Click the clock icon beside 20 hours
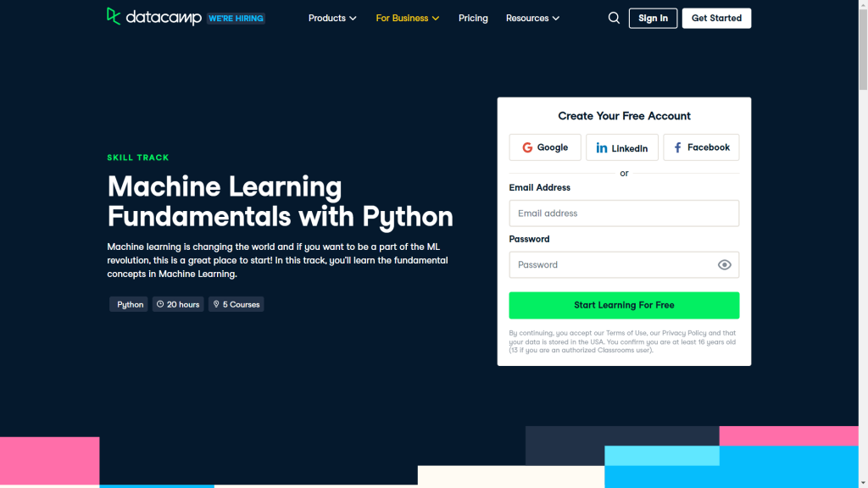Image resolution: width=868 pixels, height=488 pixels. pyautogui.click(x=160, y=304)
